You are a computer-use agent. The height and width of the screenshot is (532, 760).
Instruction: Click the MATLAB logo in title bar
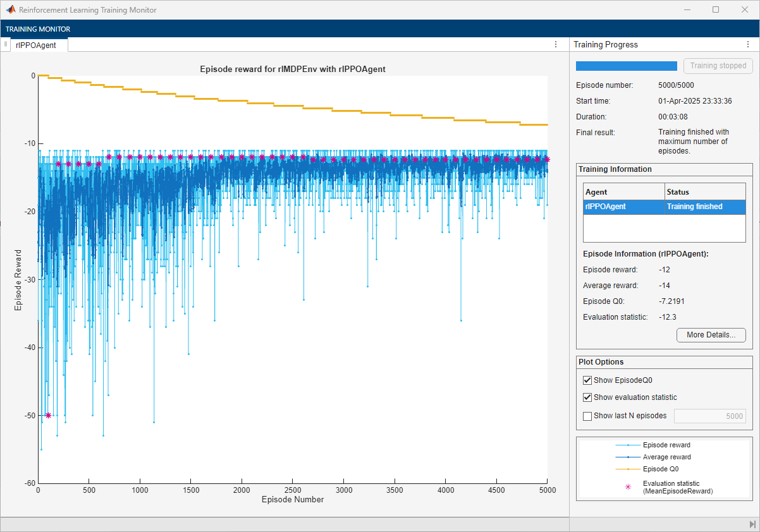point(11,10)
